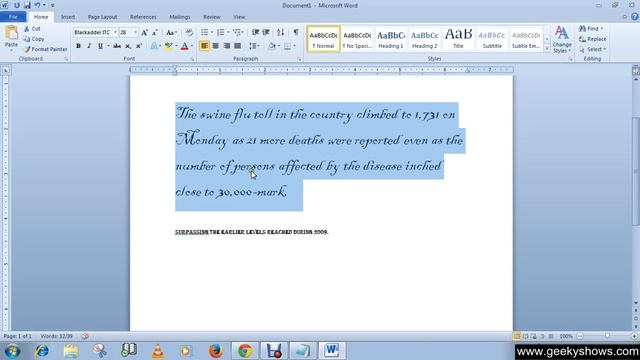Zoom out with minus button
The width and height of the screenshot is (640, 360).
point(580,336)
